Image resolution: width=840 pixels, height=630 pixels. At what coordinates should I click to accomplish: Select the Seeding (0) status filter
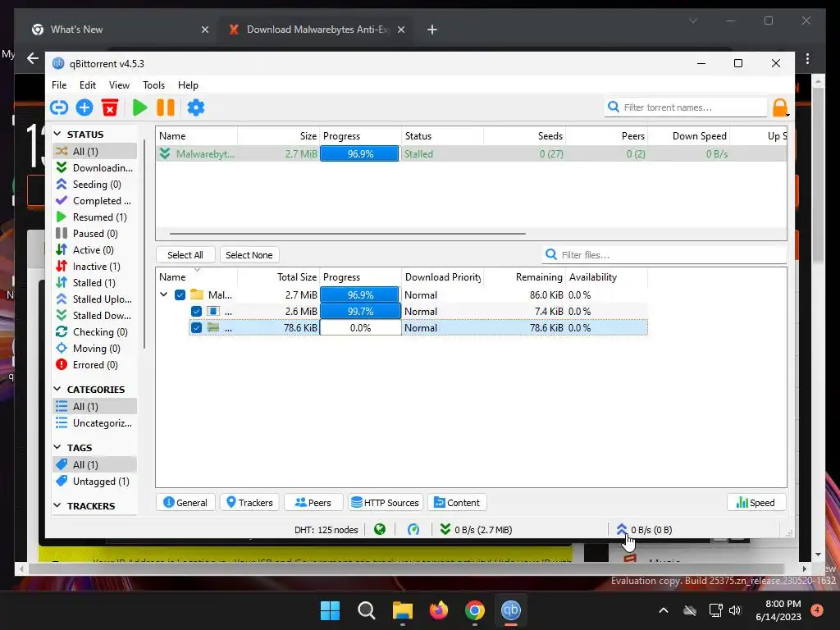(95, 185)
